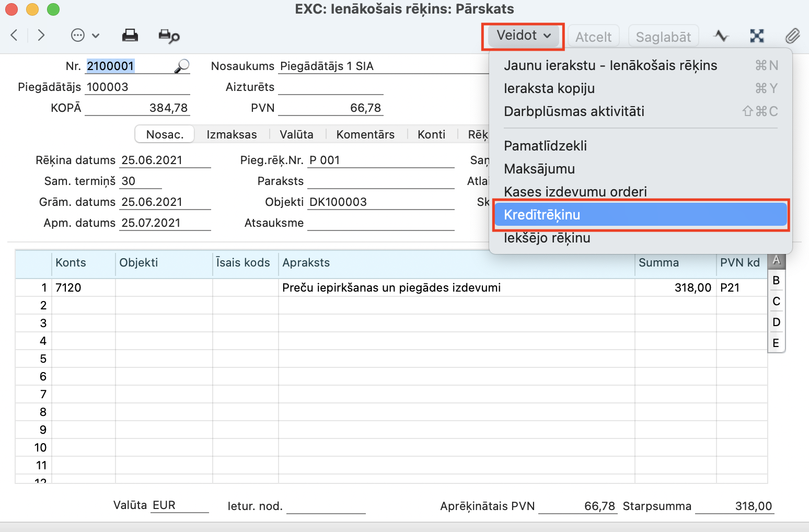
Task: Switch to the Konti tab
Action: [x=431, y=134]
